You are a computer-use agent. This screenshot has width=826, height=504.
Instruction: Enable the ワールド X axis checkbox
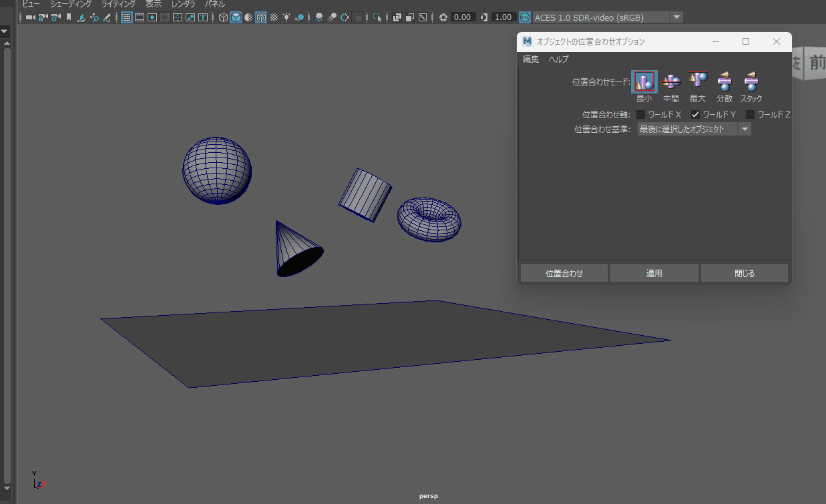641,115
